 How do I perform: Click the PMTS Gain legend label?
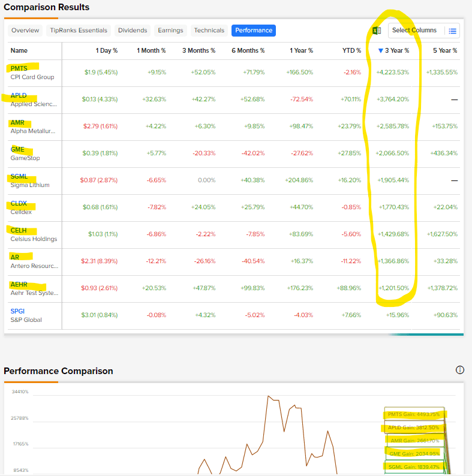tap(414, 414)
